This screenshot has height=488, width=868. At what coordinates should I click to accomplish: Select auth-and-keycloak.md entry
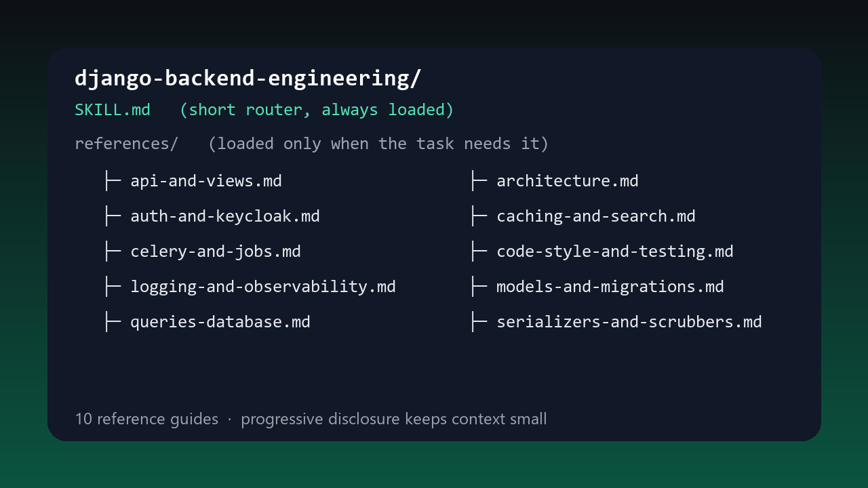tap(225, 216)
